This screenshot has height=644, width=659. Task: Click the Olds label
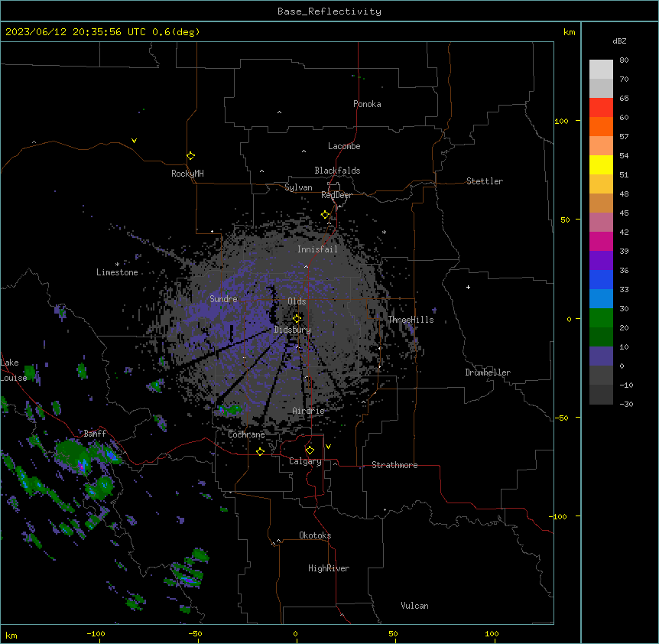[x=297, y=301]
